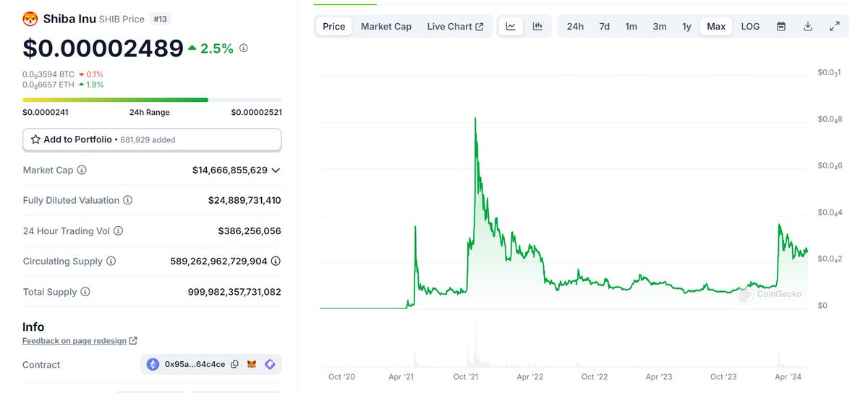868x393 pixels.
Task: Add token to MetaMask via fox icon
Action: pos(252,365)
